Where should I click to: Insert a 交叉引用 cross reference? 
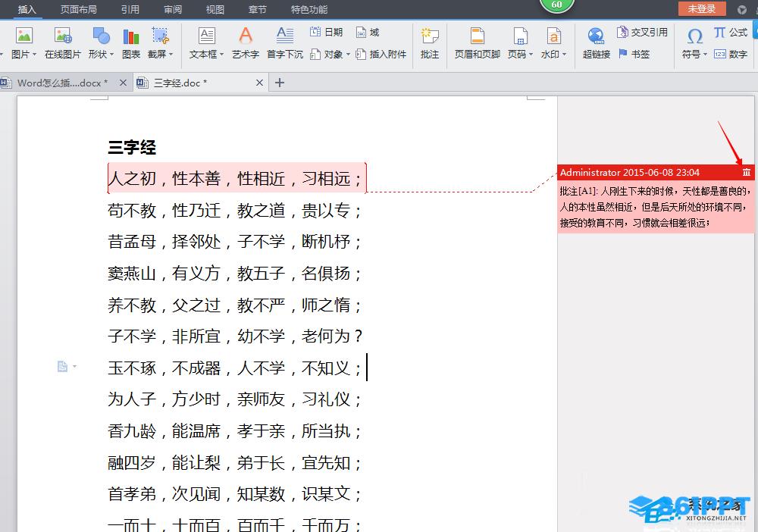[x=642, y=32]
